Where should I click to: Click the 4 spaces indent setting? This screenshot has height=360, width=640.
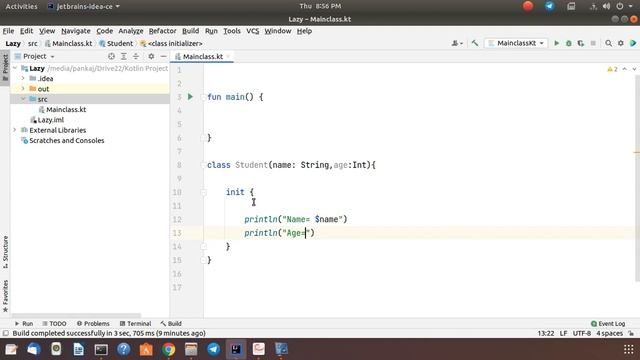click(609, 333)
